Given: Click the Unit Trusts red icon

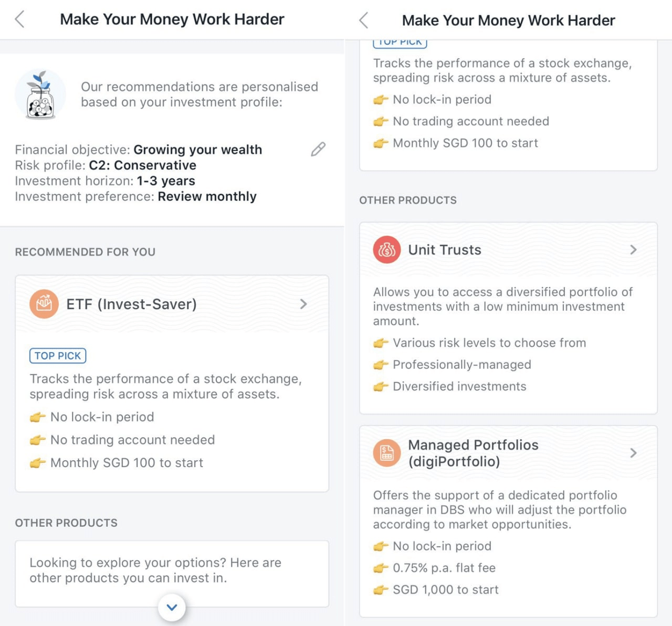Looking at the screenshot, I should pyautogui.click(x=387, y=250).
